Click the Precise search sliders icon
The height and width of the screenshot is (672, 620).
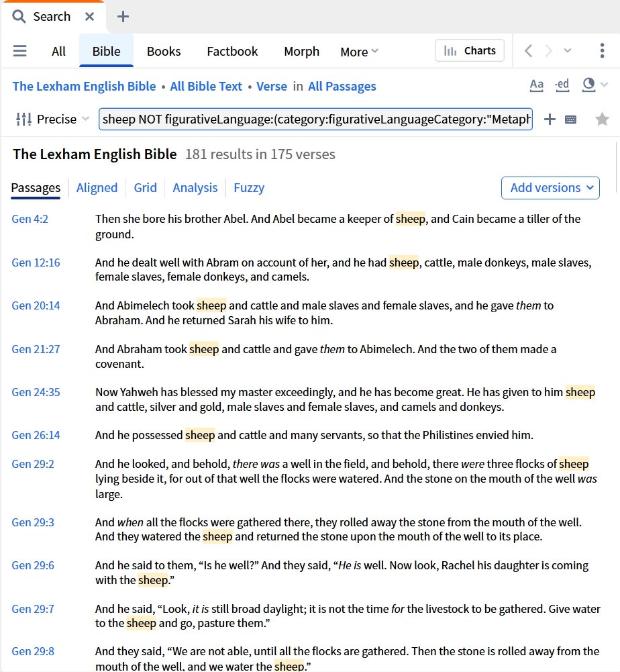tap(23, 119)
